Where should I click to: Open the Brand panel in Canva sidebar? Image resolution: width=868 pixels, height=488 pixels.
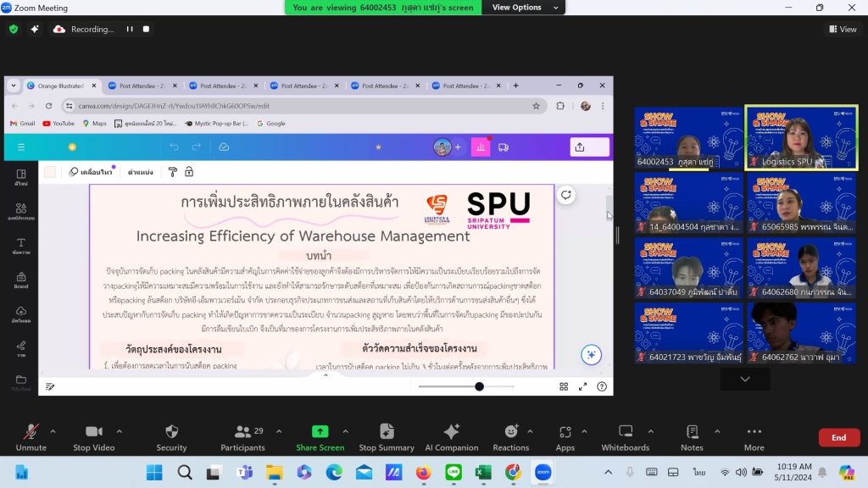click(x=21, y=280)
